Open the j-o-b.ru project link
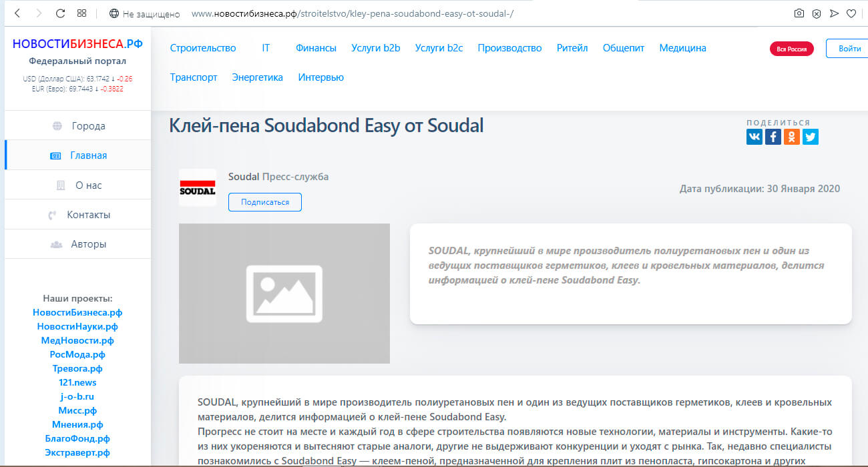Image resolution: width=868 pixels, height=467 pixels. click(77, 396)
